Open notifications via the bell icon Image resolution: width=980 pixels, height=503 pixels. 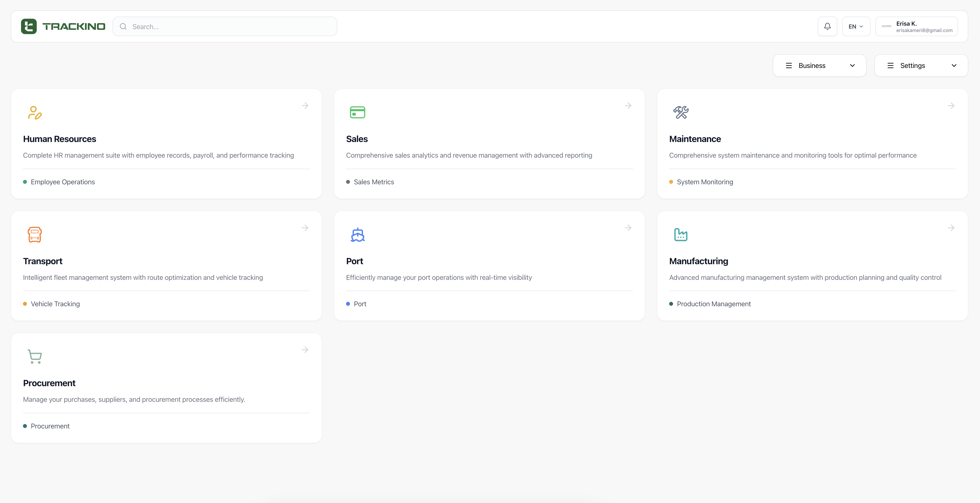coord(828,27)
